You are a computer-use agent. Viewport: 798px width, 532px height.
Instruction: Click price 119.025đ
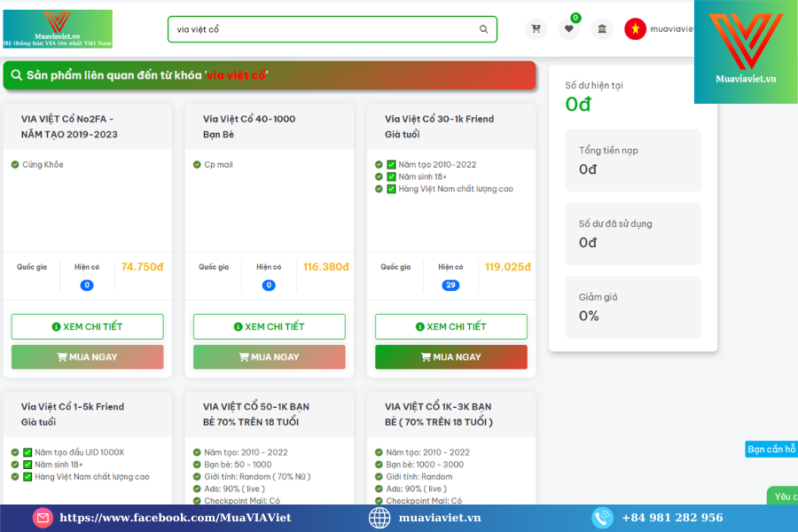[507, 267]
